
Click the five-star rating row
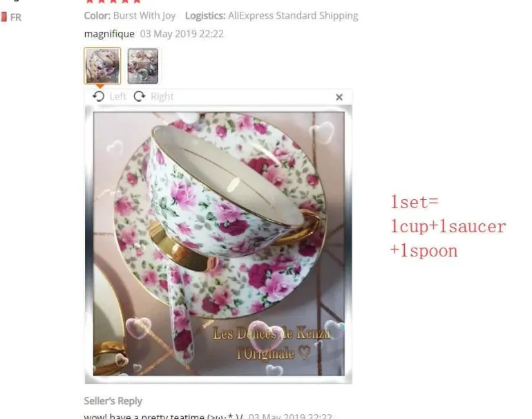click(113, 1)
